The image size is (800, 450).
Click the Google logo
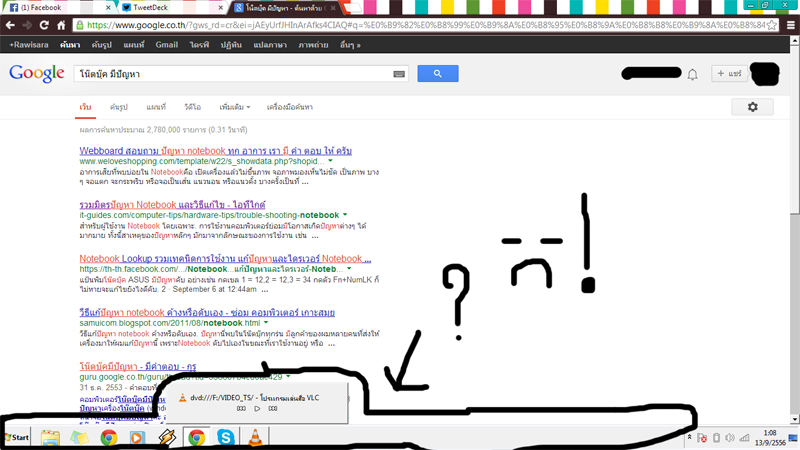click(37, 73)
